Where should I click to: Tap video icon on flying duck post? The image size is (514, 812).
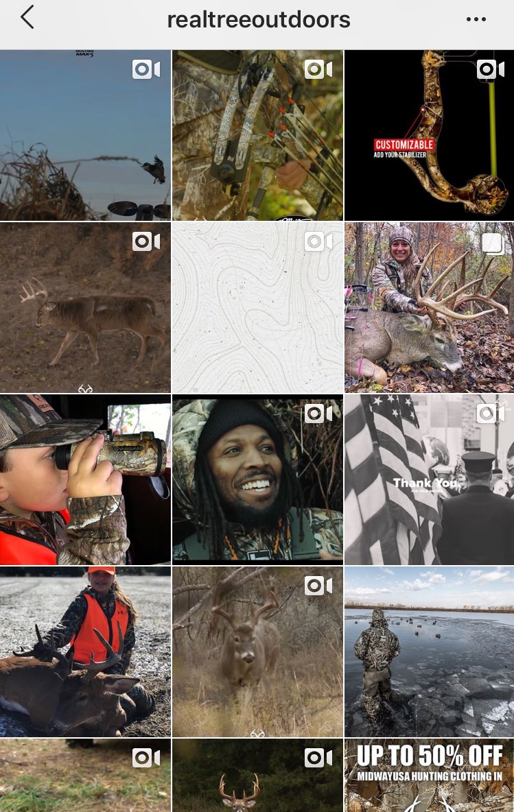click(x=146, y=69)
